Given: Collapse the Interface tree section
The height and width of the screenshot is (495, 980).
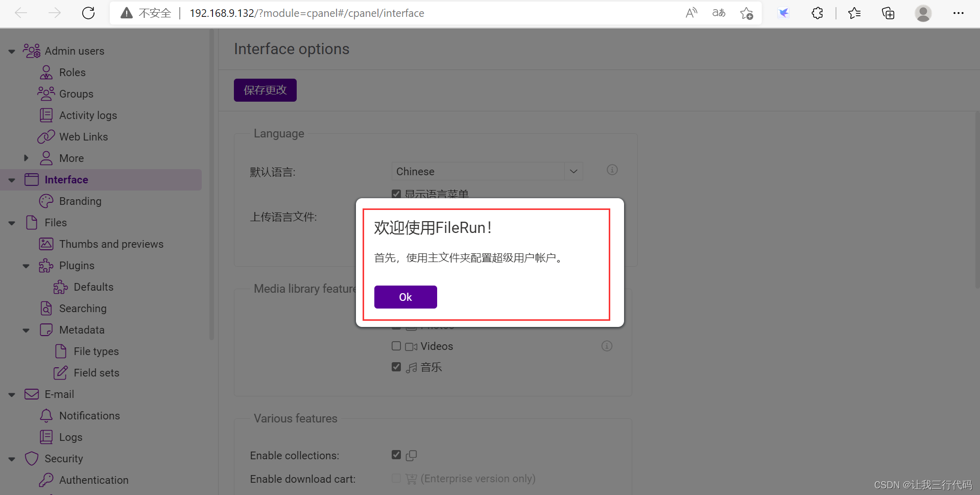Looking at the screenshot, I should coord(12,180).
